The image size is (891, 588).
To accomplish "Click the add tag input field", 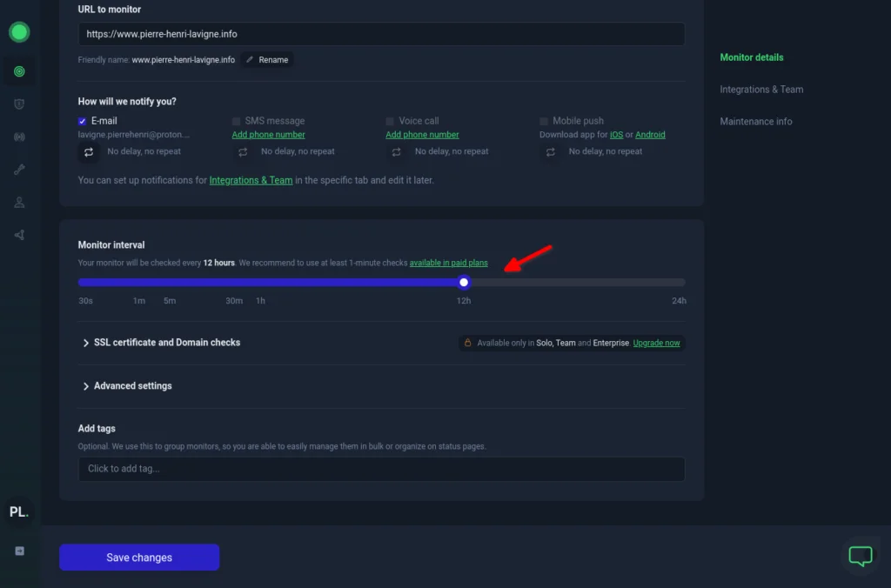I will tap(381, 469).
